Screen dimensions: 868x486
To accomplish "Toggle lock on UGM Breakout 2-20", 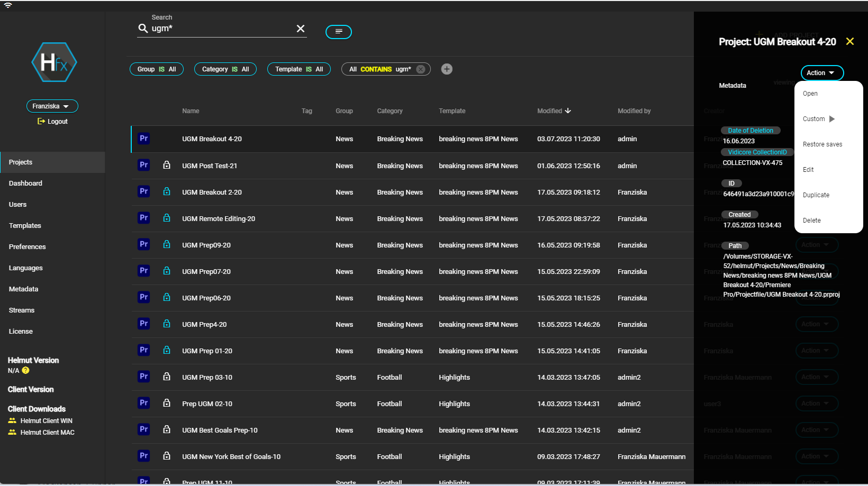I will coord(167,191).
